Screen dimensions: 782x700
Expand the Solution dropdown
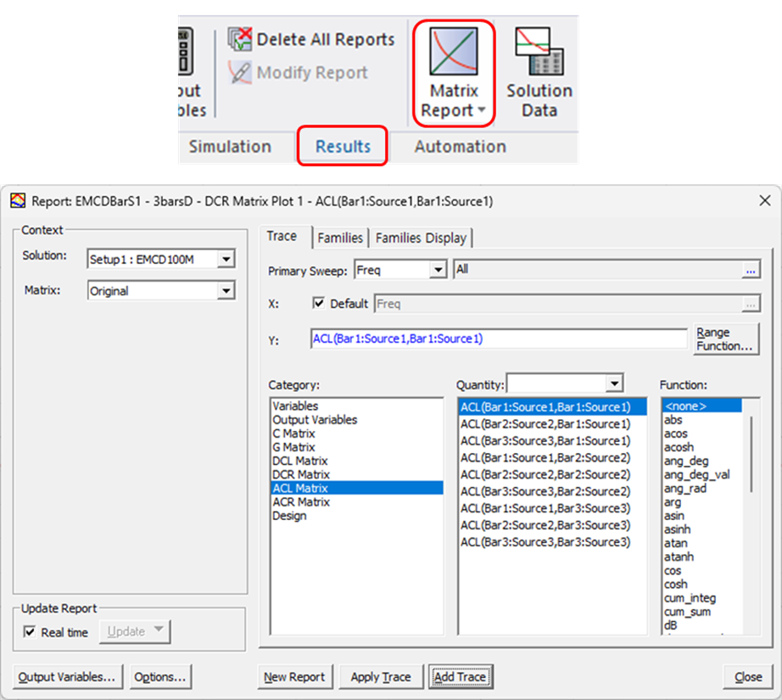click(x=225, y=260)
